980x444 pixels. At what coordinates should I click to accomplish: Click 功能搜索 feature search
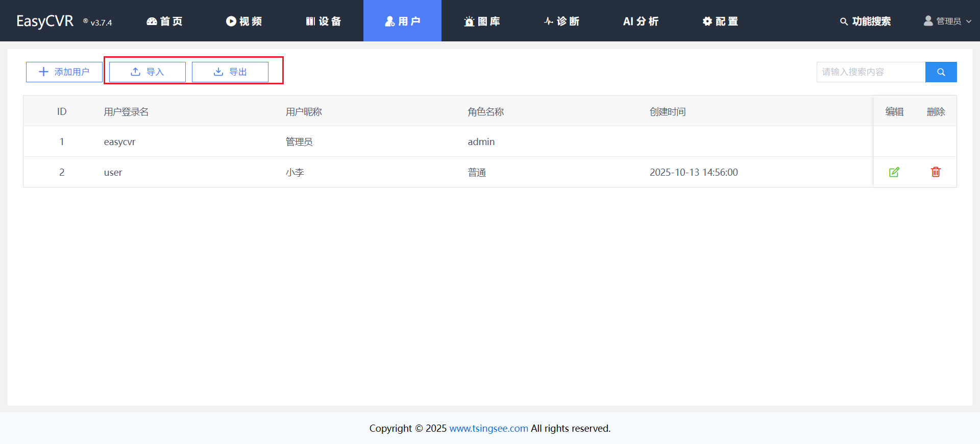point(865,21)
